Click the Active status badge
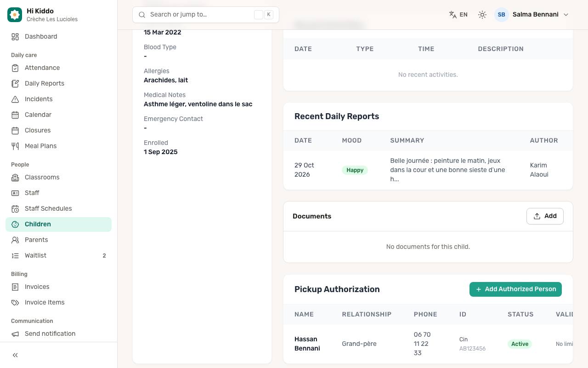 click(x=520, y=344)
